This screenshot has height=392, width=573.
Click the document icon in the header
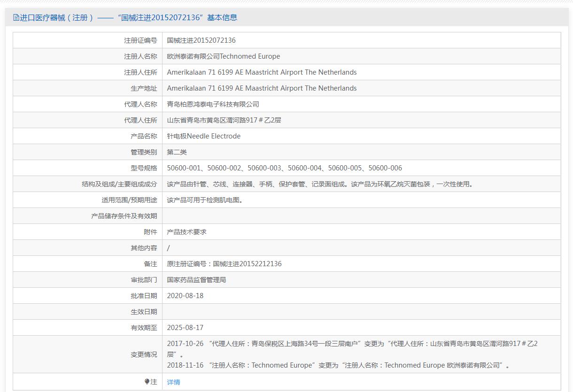[16, 18]
